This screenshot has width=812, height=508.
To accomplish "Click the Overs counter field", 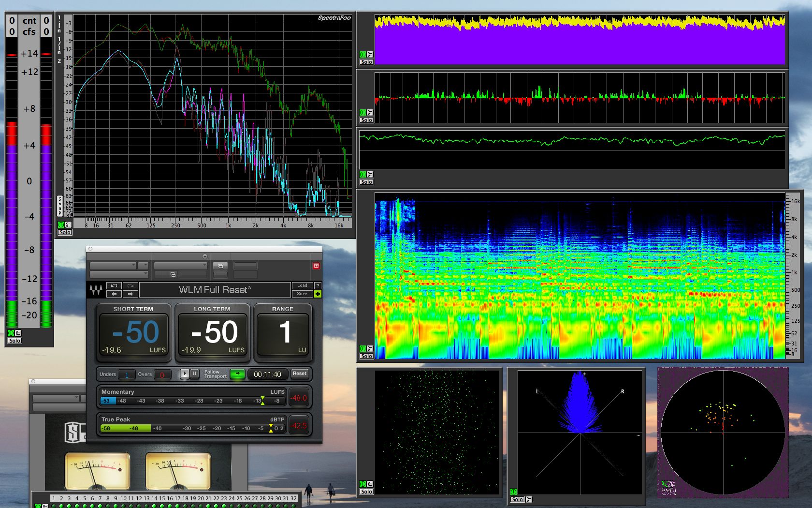I will (x=162, y=375).
